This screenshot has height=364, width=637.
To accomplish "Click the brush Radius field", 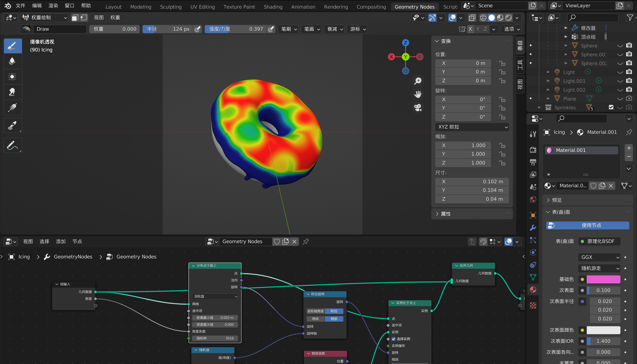I will (x=168, y=29).
